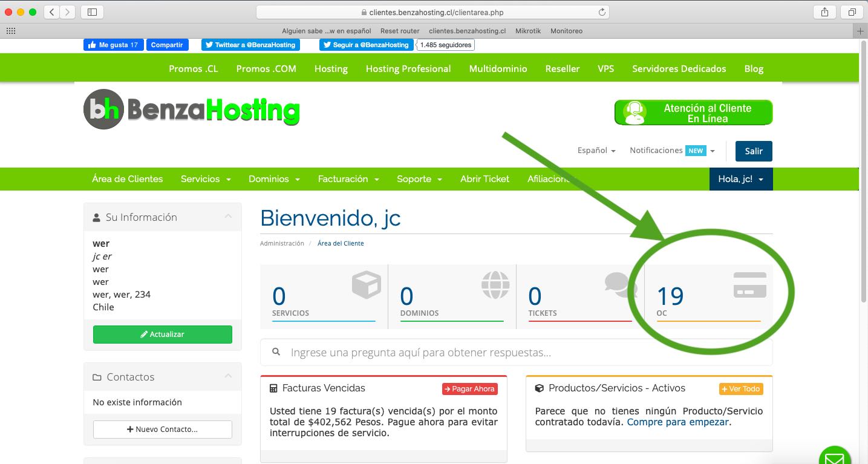This screenshot has width=868, height=464.
Task: Expand the Facturación menu
Action: 348,179
